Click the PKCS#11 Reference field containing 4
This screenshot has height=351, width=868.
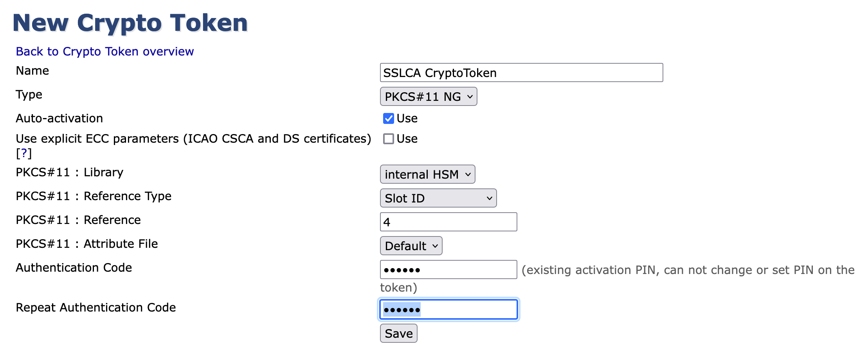point(448,222)
